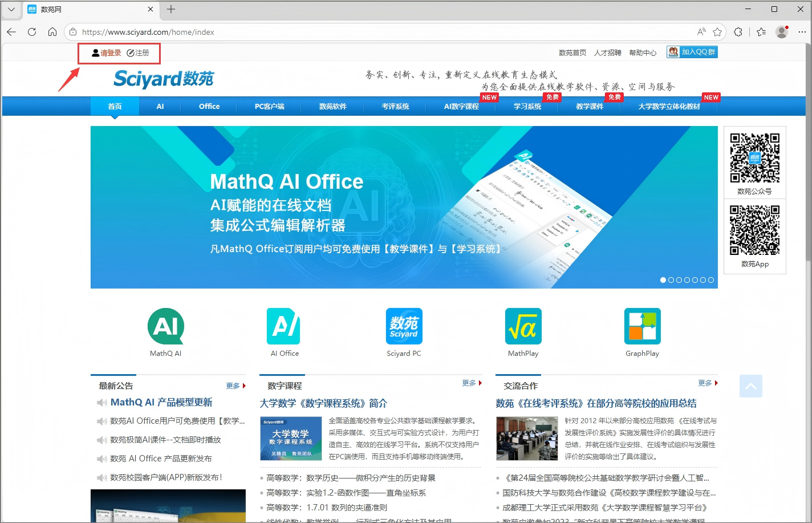812x523 pixels.
Task: Add page to favorites star icon
Action: click(x=717, y=32)
